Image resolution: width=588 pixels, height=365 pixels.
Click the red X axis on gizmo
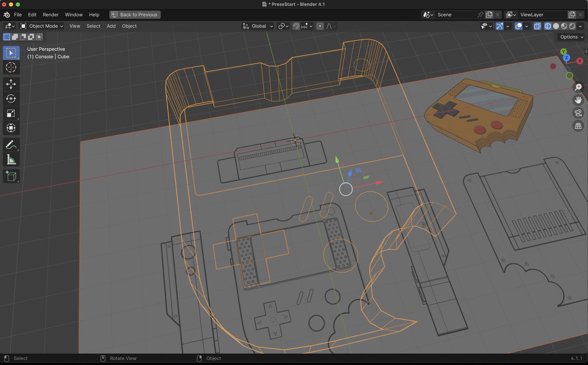pos(579,61)
